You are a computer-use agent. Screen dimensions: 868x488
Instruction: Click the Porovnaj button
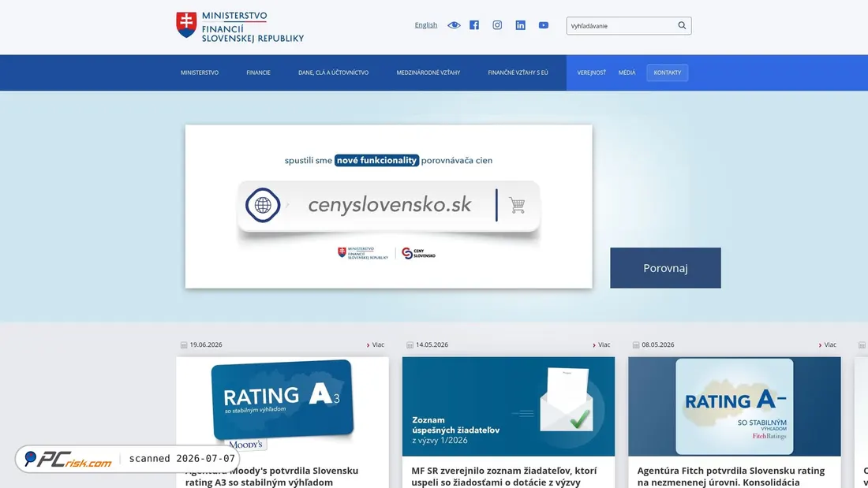click(x=665, y=268)
